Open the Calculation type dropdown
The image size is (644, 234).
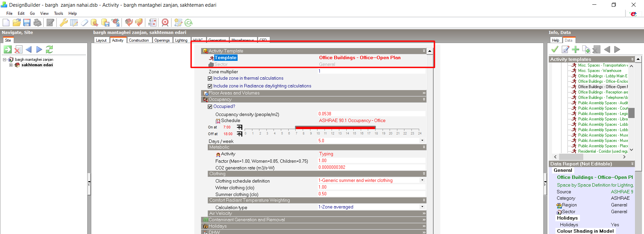tap(422, 207)
